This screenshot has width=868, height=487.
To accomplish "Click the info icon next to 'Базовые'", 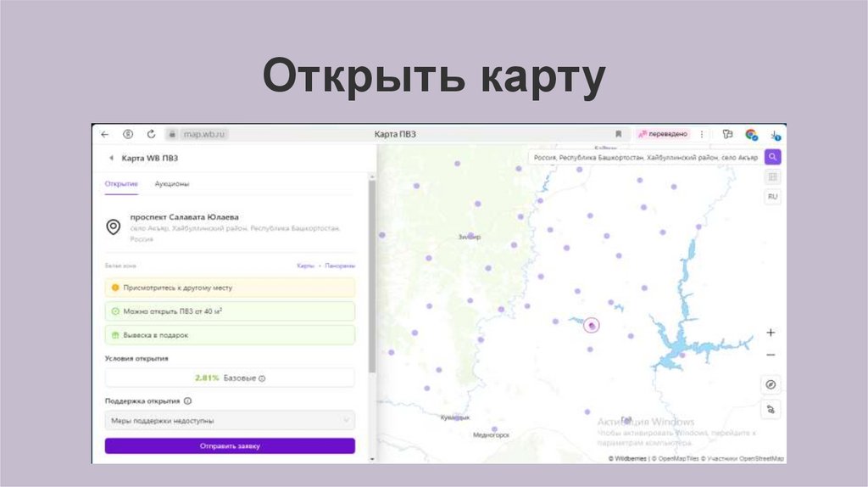I will pos(262,378).
